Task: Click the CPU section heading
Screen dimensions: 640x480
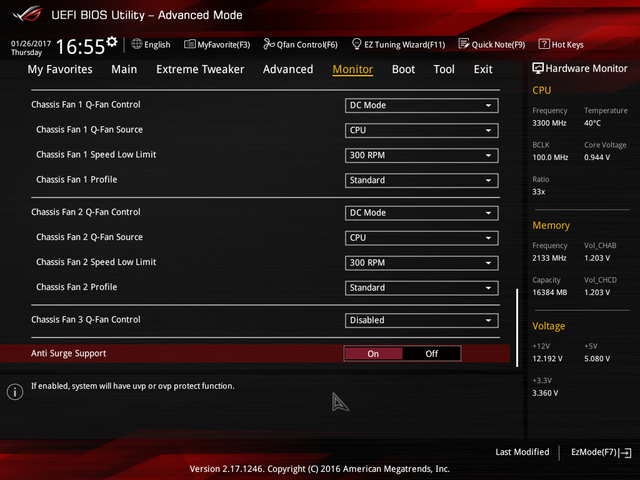Action: pyautogui.click(x=542, y=90)
